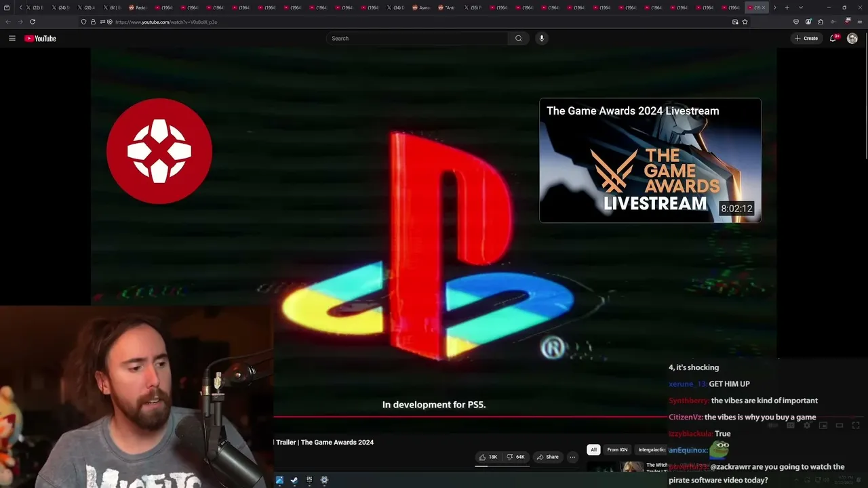
Task: Open Epic Games launcher from taskbar
Action: (x=309, y=480)
